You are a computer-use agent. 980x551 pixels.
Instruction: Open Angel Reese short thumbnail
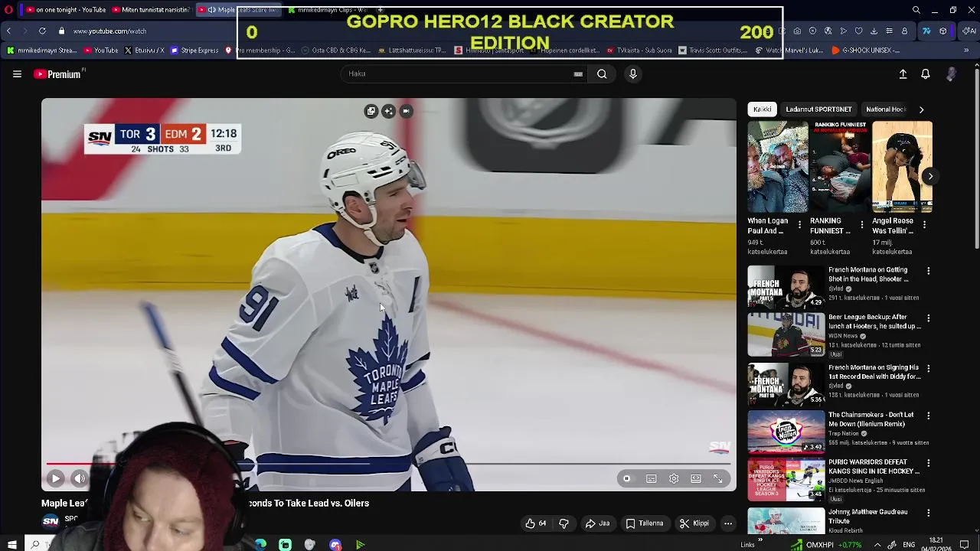[x=903, y=167]
